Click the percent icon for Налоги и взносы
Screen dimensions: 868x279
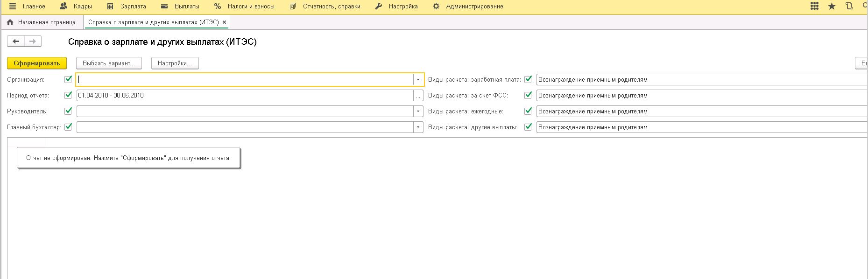(x=218, y=7)
